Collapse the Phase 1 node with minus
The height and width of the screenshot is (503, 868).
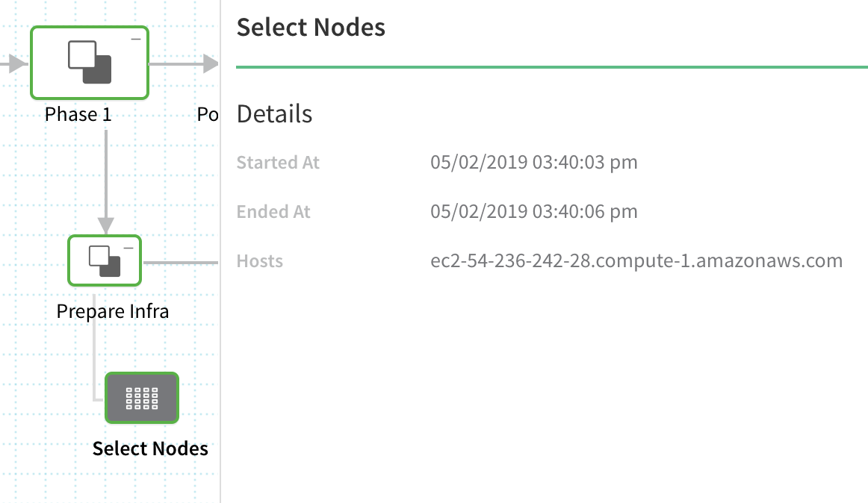tap(136, 40)
